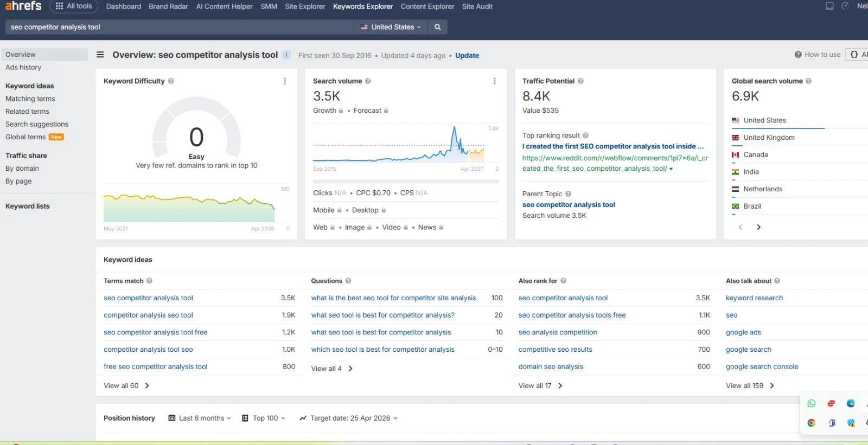Open How to use help
The image size is (868, 445).
[818, 55]
